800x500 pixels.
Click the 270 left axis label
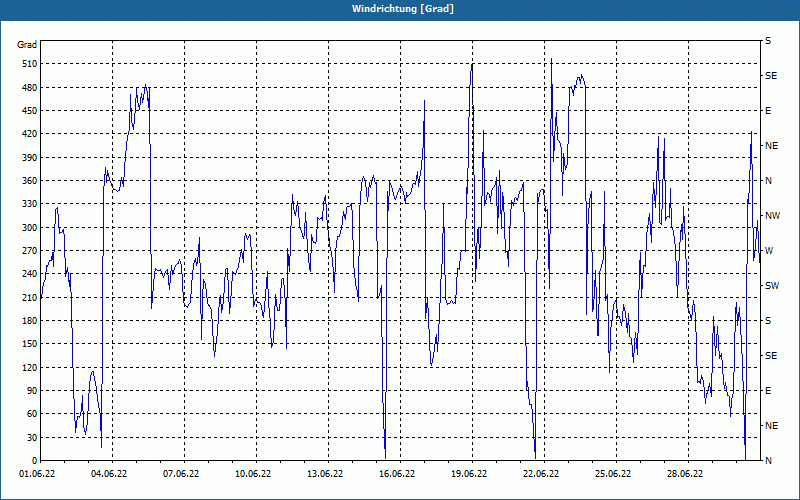pos(30,251)
